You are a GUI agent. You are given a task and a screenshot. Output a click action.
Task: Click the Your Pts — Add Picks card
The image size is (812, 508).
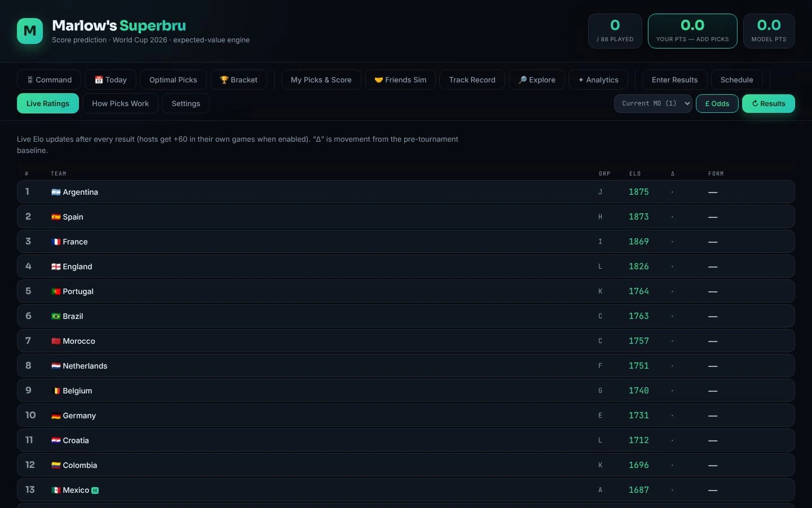(692, 31)
